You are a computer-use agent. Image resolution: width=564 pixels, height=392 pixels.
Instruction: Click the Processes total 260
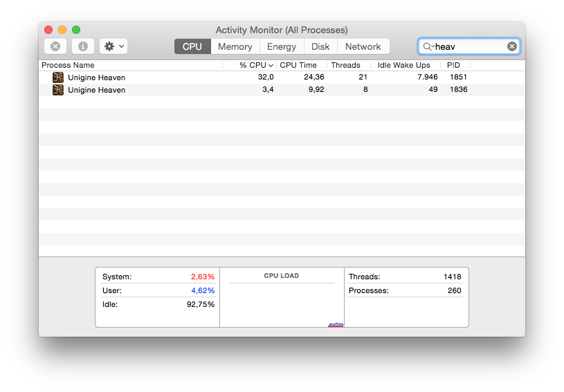[454, 290]
